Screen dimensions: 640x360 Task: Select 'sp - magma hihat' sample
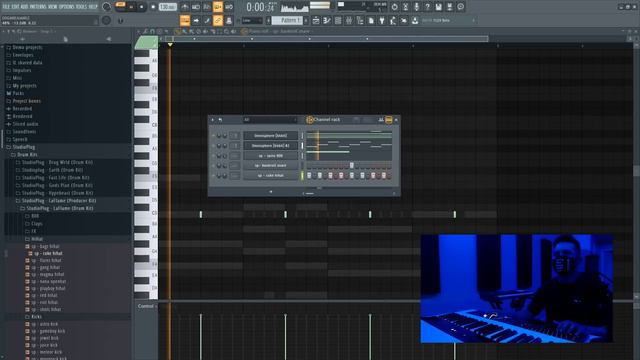48,274
